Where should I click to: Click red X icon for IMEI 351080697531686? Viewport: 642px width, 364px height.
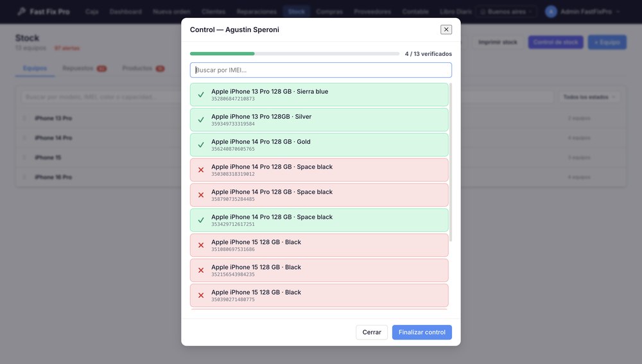(200, 245)
